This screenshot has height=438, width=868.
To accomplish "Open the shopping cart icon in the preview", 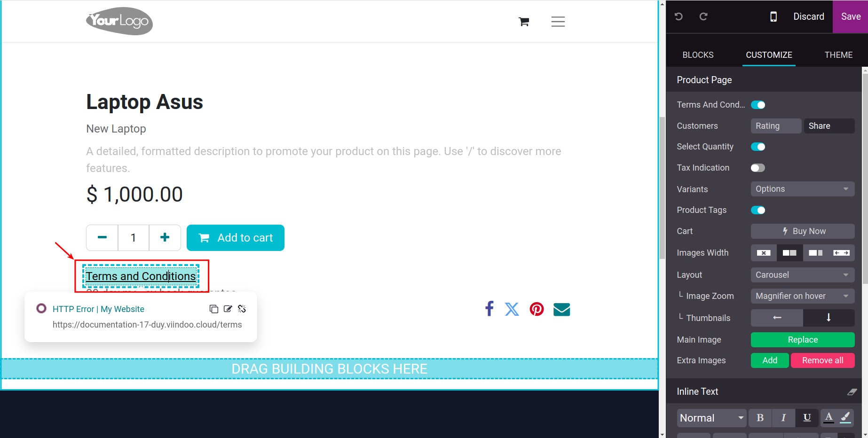I will (523, 21).
